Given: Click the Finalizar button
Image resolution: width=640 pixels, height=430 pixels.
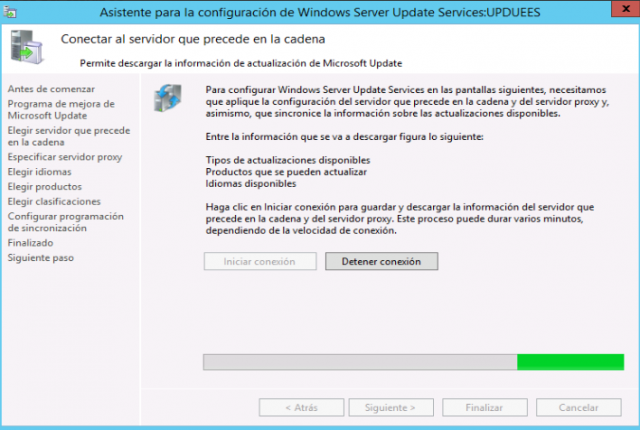Looking at the screenshot, I should point(485,407).
